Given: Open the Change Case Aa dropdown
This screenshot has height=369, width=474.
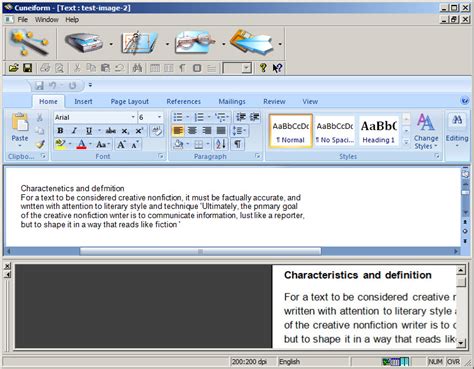Looking at the screenshot, I should 103,144.
